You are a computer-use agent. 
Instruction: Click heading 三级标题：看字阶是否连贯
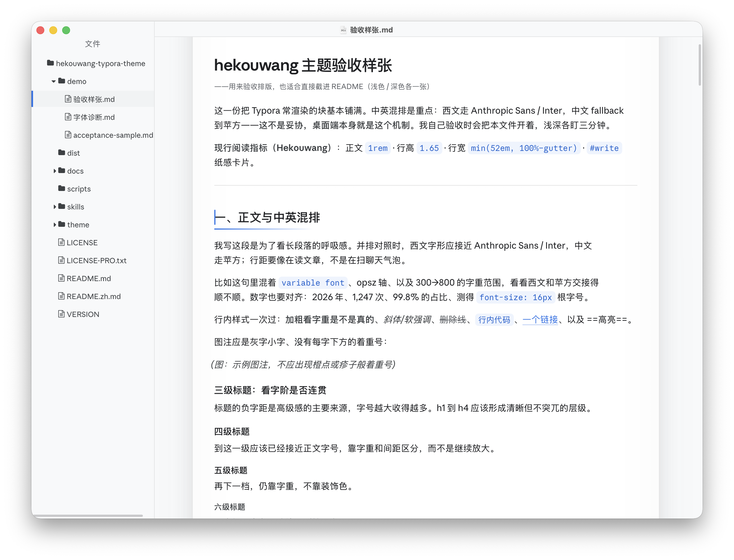[270, 390]
